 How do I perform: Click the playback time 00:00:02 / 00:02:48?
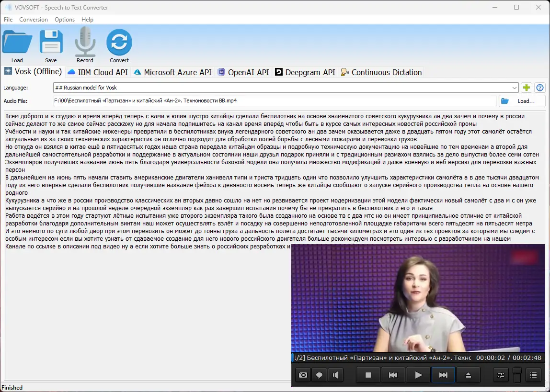click(509, 358)
